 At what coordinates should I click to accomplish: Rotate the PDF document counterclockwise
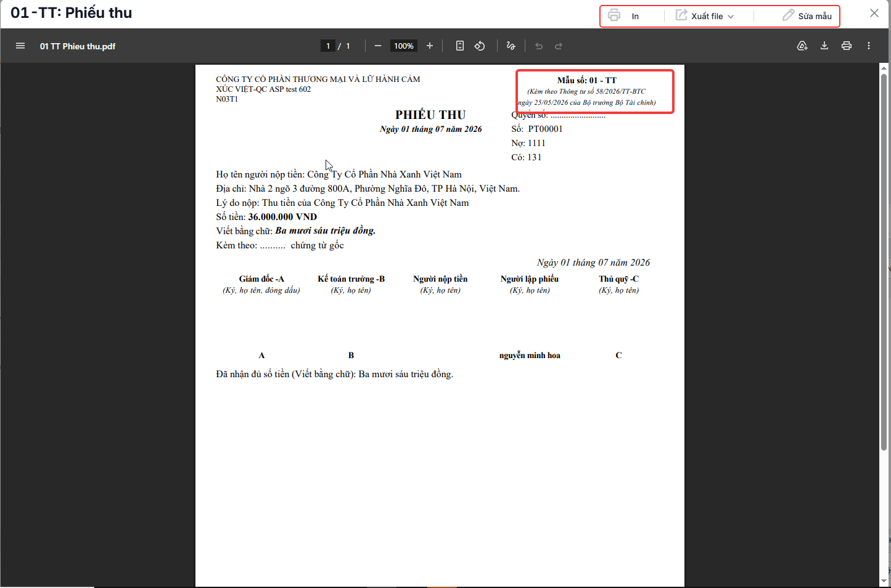(x=480, y=46)
